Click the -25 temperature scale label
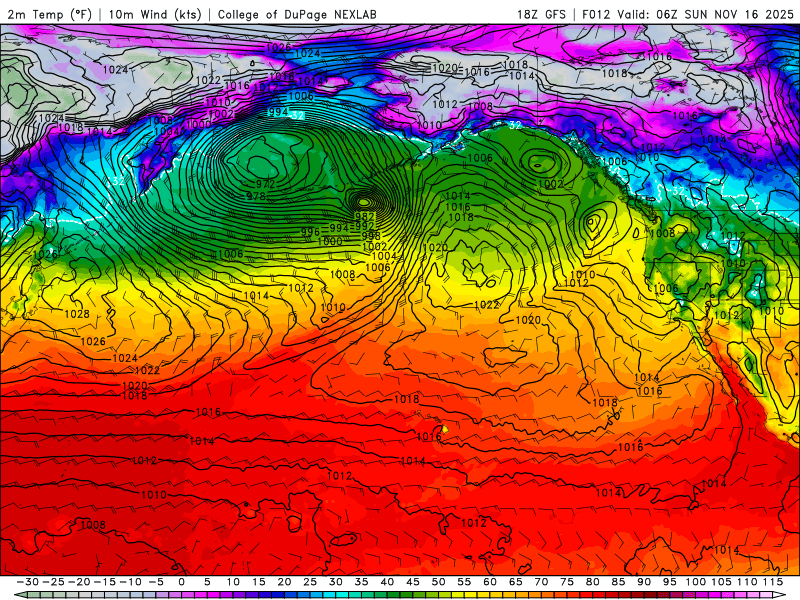Image resolution: width=800 pixels, height=600 pixels. (53, 582)
